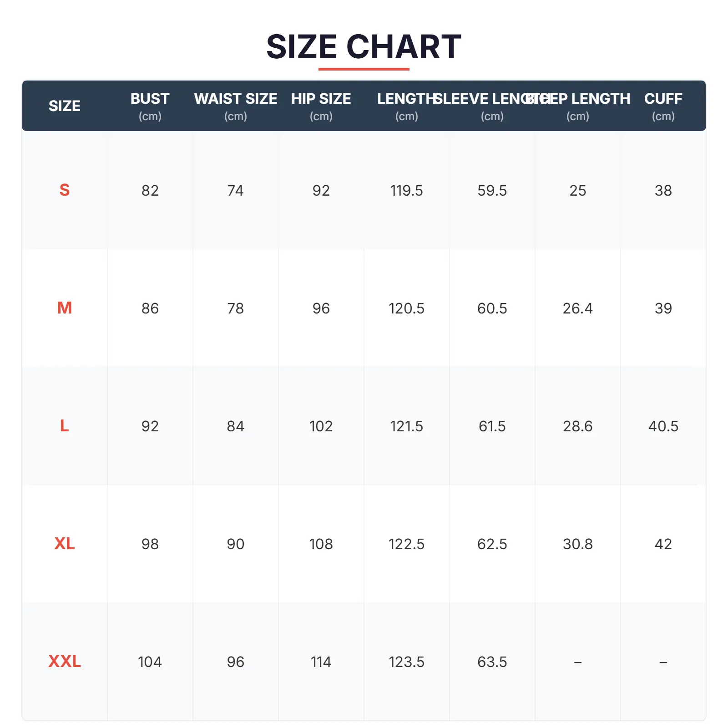
Task: Select the S size row label
Action: click(65, 190)
